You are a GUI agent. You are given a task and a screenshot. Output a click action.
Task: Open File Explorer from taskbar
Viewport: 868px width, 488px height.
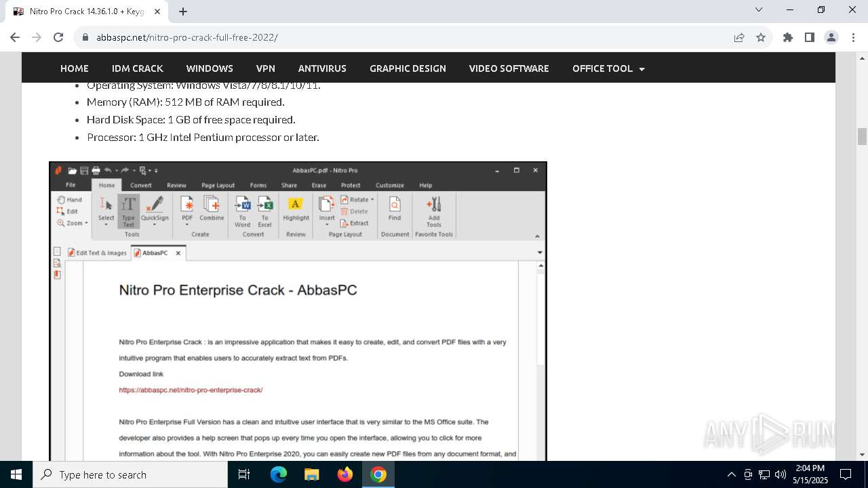point(311,474)
